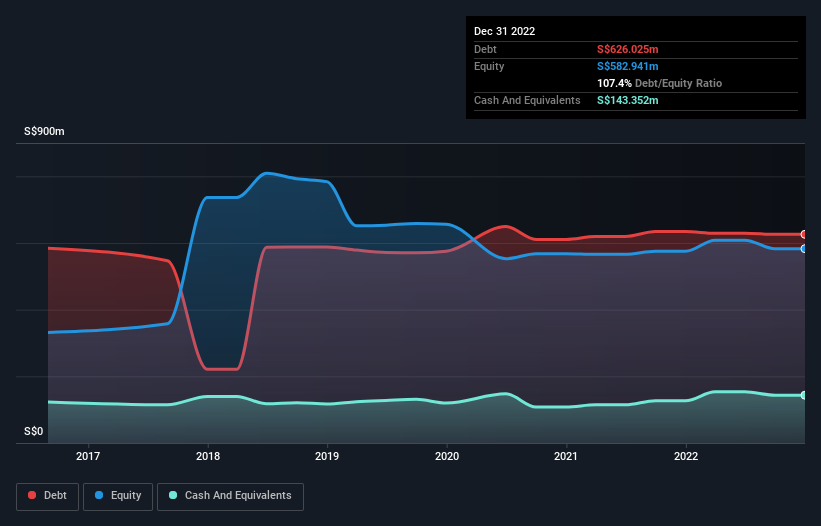Screen dimensions: 821x526
Task: Select the 2020 x-axis label
Action: click(447, 456)
